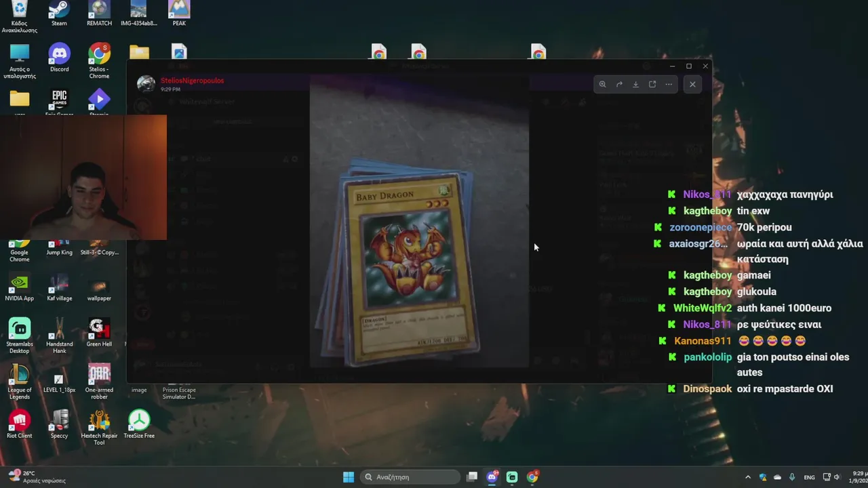Open the Windows Start menu

349,477
